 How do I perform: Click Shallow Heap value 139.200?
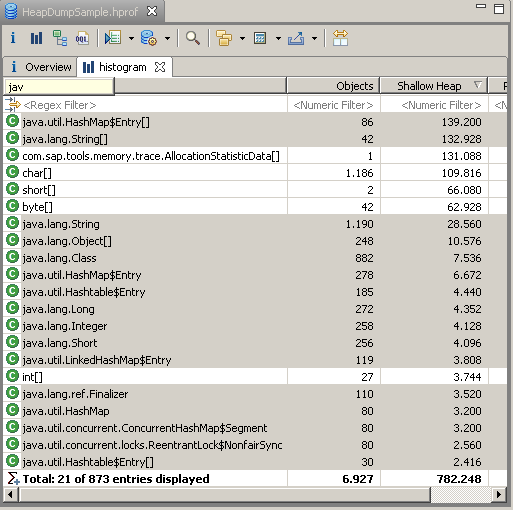click(462, 122)
